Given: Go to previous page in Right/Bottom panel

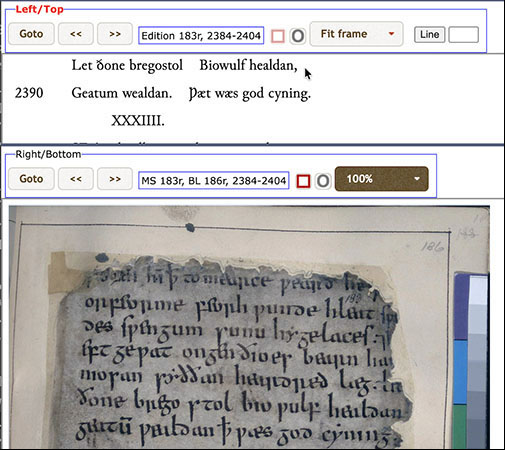Looking at the screenshot, I should click(76, 179).
